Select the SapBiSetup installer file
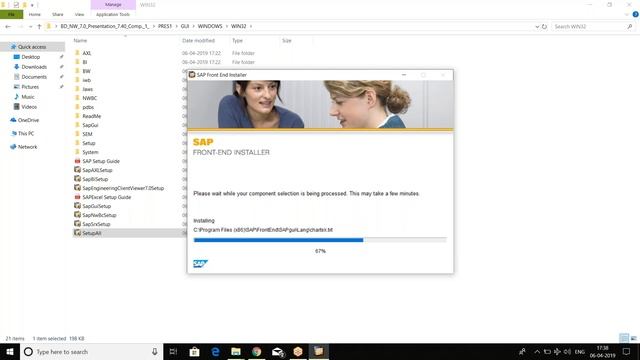Viewport: 640px width, 360px height. [95, 179]
